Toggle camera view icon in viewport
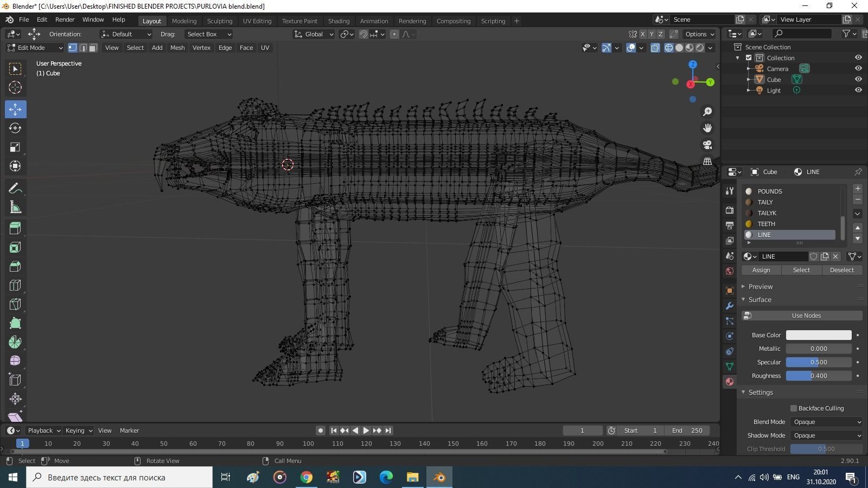Screen dimensions: 868x488 point(707,145)
